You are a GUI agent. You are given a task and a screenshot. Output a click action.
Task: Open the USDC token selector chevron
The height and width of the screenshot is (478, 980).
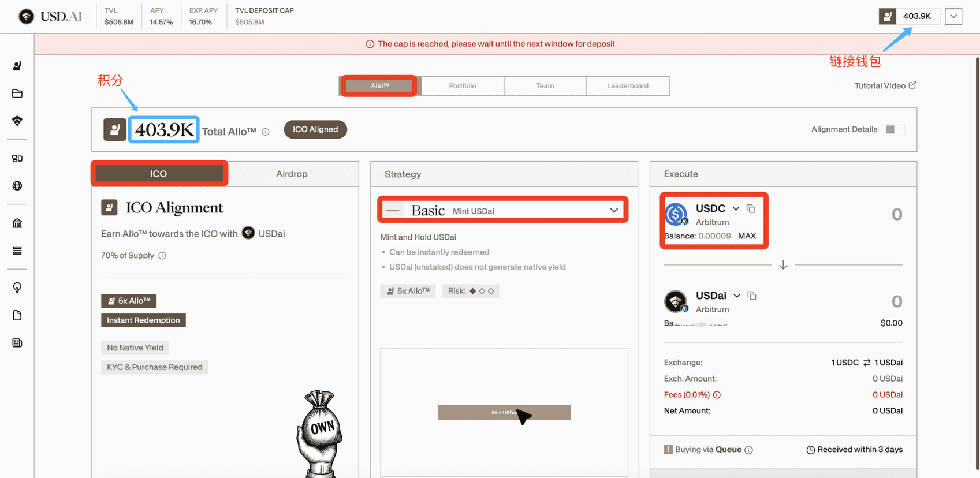coord(736,208)
